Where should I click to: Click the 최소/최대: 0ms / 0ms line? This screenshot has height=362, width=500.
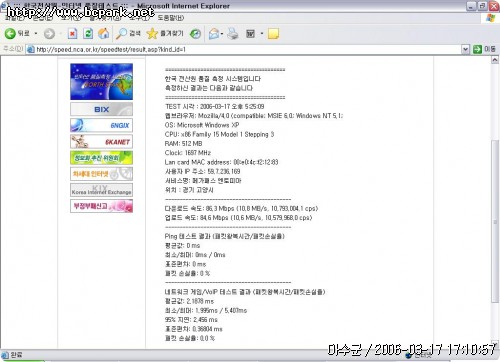click(195, 255)
